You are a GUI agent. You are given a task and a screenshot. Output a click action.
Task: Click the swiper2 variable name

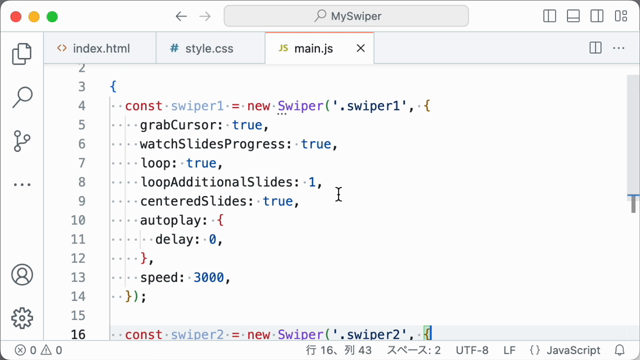click(197, 335)
